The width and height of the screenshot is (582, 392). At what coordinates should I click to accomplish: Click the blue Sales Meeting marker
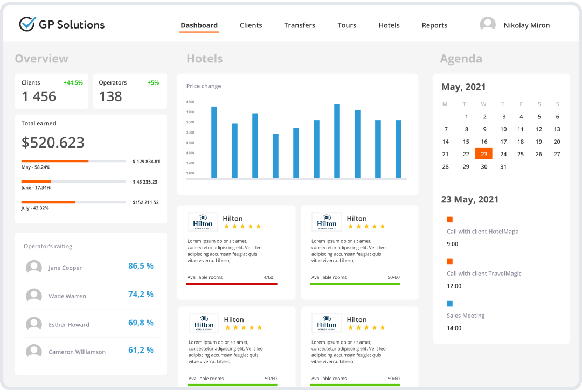point(449,304)
